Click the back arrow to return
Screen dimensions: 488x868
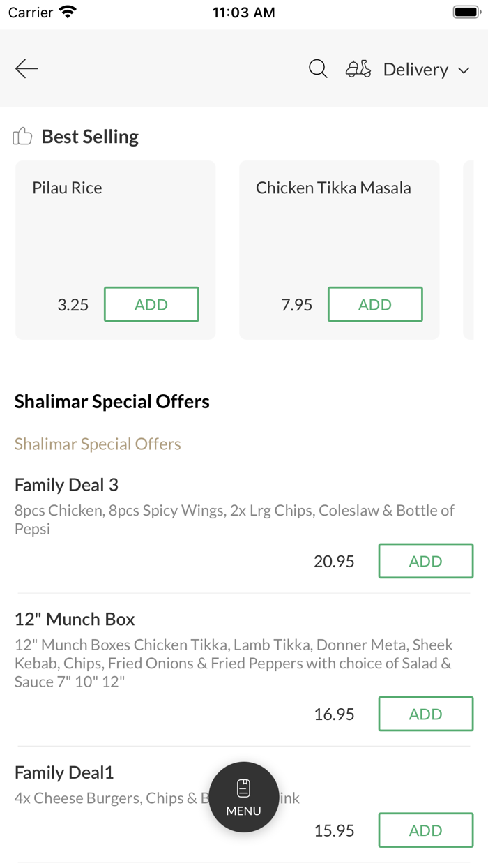coord(26,68)
